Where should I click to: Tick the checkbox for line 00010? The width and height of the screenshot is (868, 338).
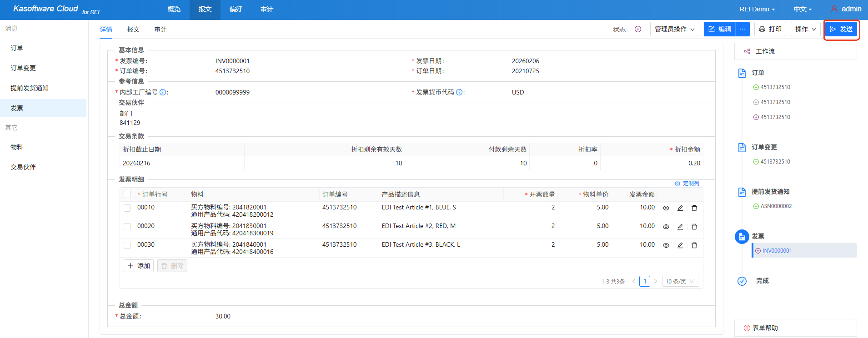(x=127, y=208)
